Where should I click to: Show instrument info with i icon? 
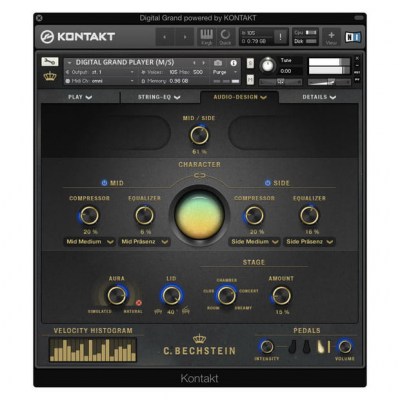click(x=233, y=63)
